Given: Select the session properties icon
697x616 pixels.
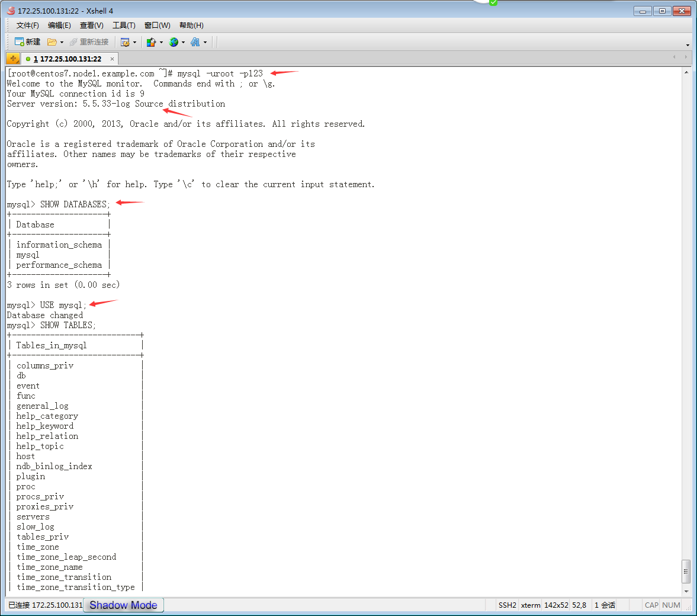Looking at the screenshot, I should pyautogui.click(x=126, y=42).
